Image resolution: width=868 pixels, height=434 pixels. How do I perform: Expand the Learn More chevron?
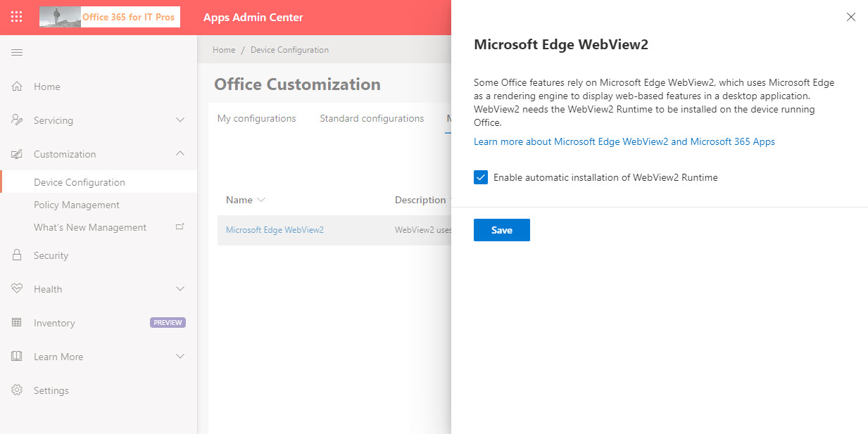(x=180, y=357)
